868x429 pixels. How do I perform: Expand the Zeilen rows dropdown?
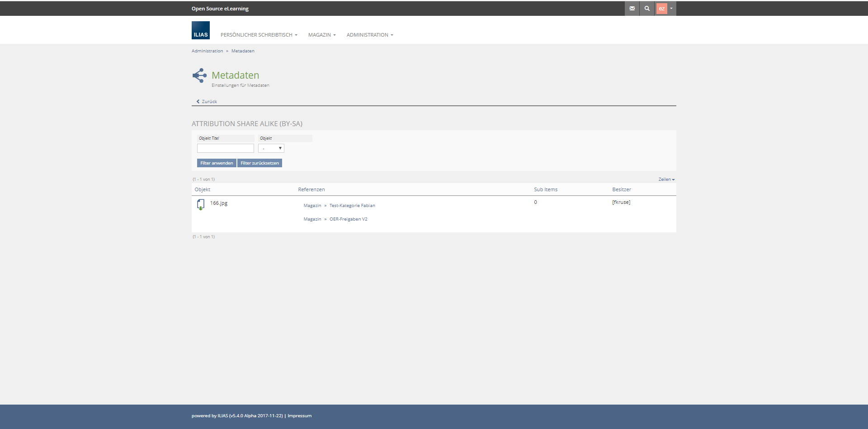(x=666, y=179)
